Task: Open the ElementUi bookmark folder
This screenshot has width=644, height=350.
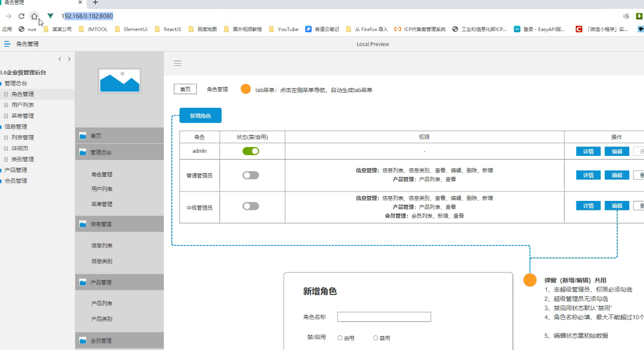Action: (x=131, y=29)
